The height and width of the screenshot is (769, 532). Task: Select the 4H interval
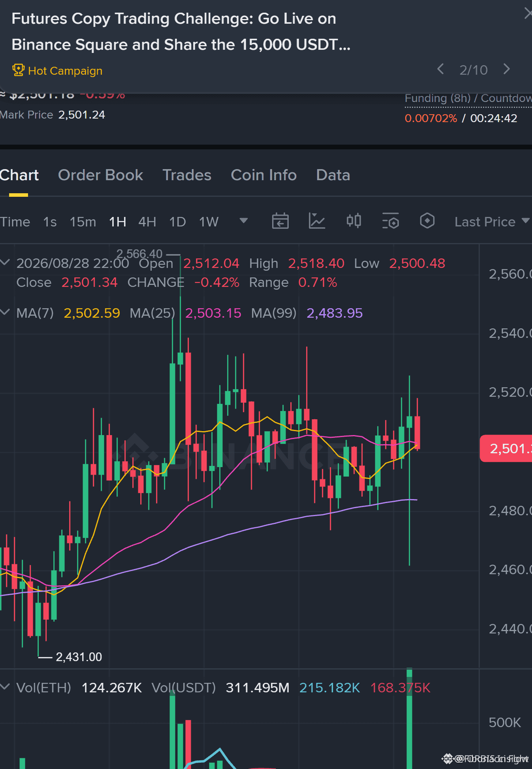tap(147, 222)
